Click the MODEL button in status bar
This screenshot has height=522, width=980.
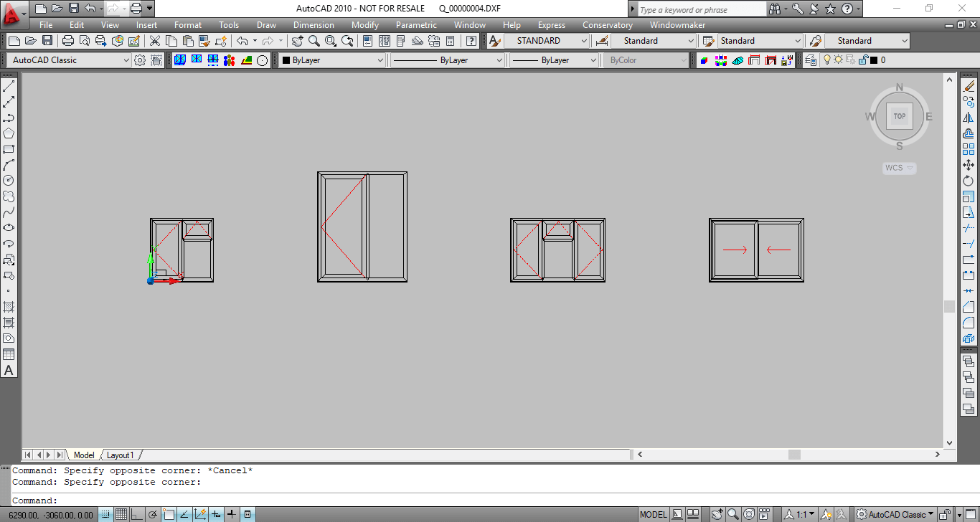pos(653,514)
